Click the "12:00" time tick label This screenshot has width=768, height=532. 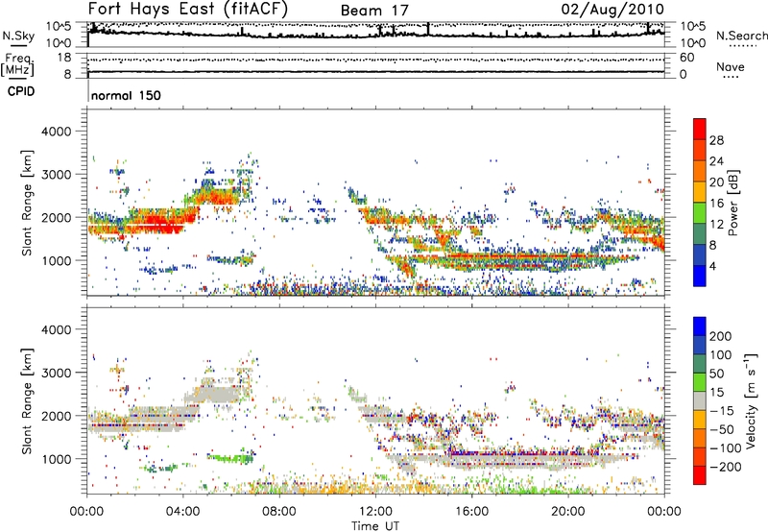pyautogui.click(x=375, y=512)
